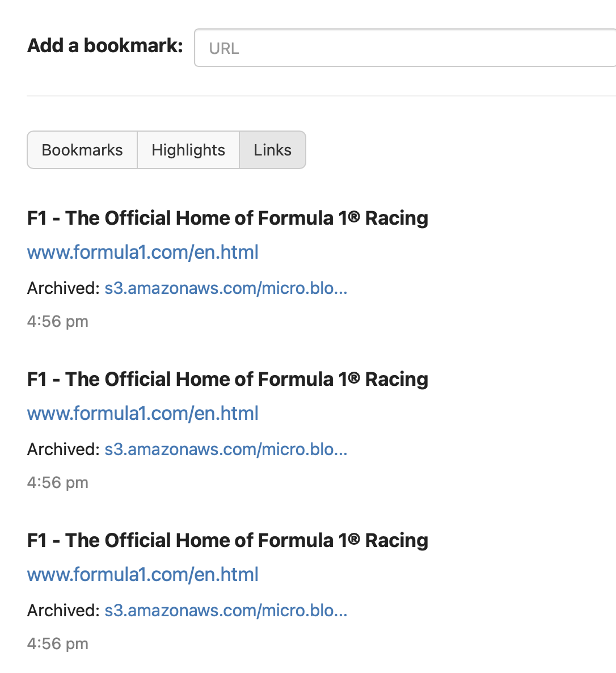The image size is (616, 673).
Task: Open first entry's archived s3.amazonaws.com link
Action: pos(226,288)
